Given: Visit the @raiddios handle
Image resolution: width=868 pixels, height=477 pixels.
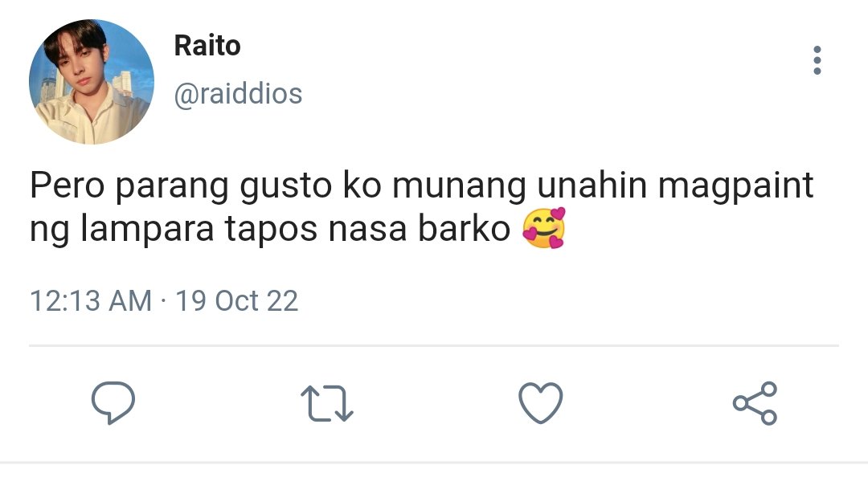Looking at the screenshot, I should [238, 93].
